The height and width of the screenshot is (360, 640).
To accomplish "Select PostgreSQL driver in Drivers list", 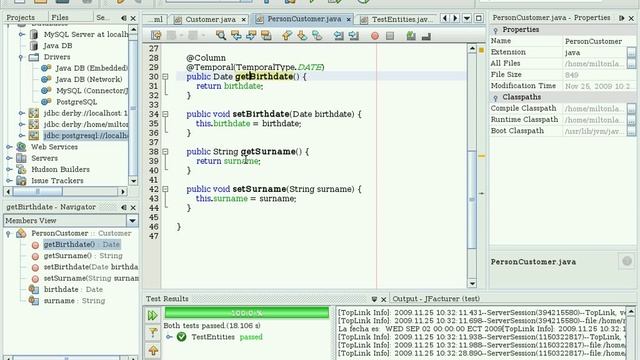I will tap(76, 102).
